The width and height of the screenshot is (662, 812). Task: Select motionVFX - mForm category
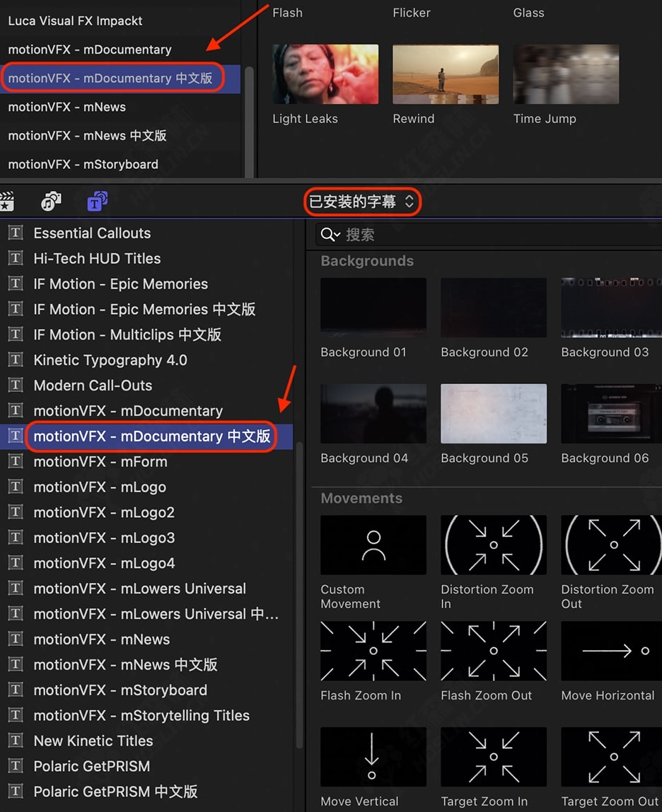tap(100, 461)
